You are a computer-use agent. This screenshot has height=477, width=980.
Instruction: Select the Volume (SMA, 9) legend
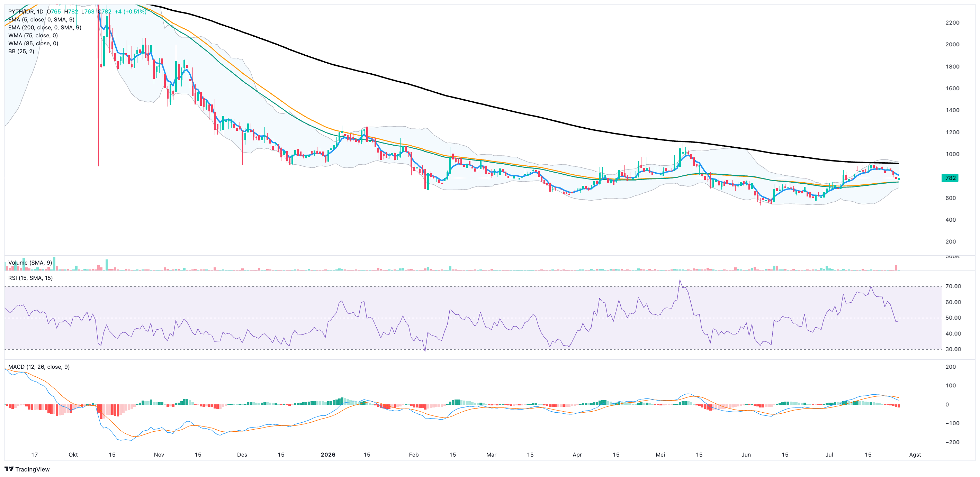coord(30,263)
